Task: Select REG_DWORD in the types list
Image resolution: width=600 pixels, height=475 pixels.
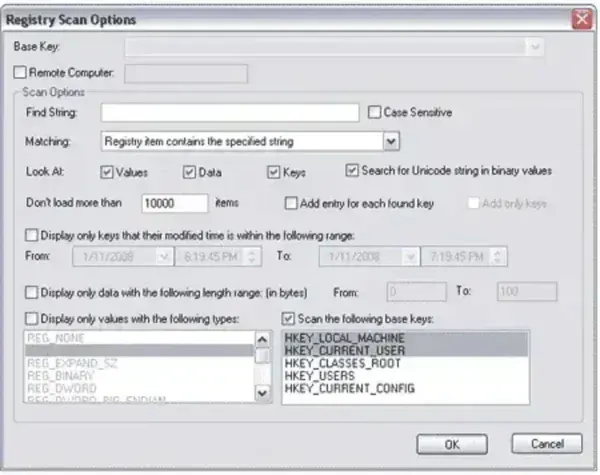Action: point(139,388)
